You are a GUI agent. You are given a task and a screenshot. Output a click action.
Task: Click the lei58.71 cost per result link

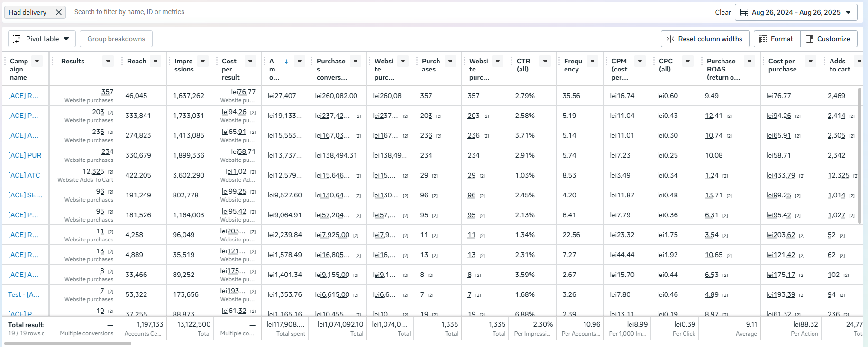[243, 151]
